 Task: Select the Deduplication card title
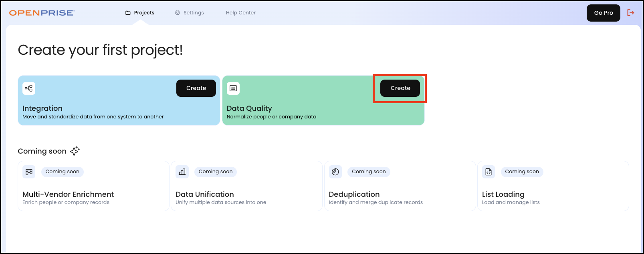[354, 194]
